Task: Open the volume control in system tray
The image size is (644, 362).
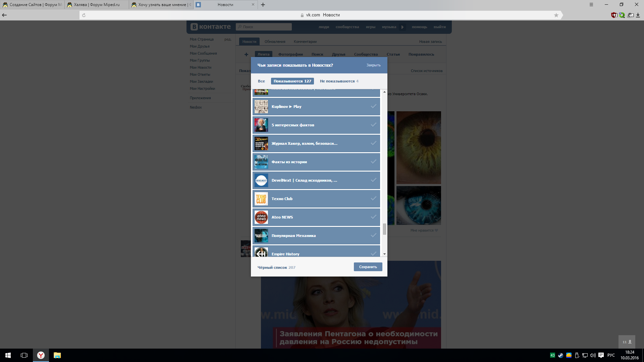Action: [x=593, y=355]
